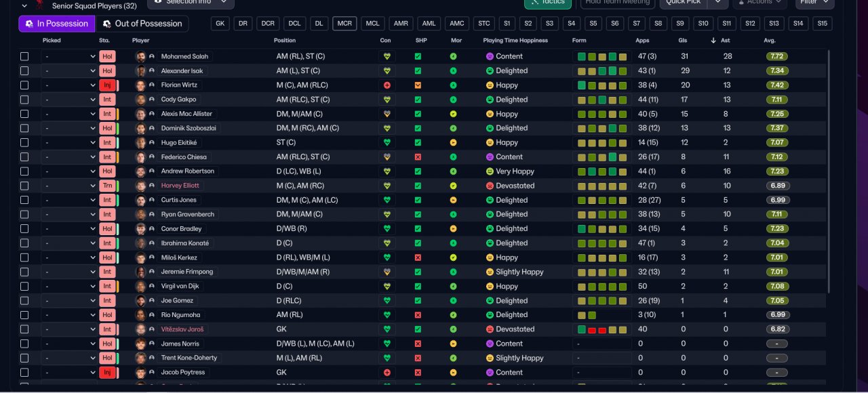Click Florian Wirtz's red injury condition icon
This screenshot has height=393, width=868.
tap(387, 85)
